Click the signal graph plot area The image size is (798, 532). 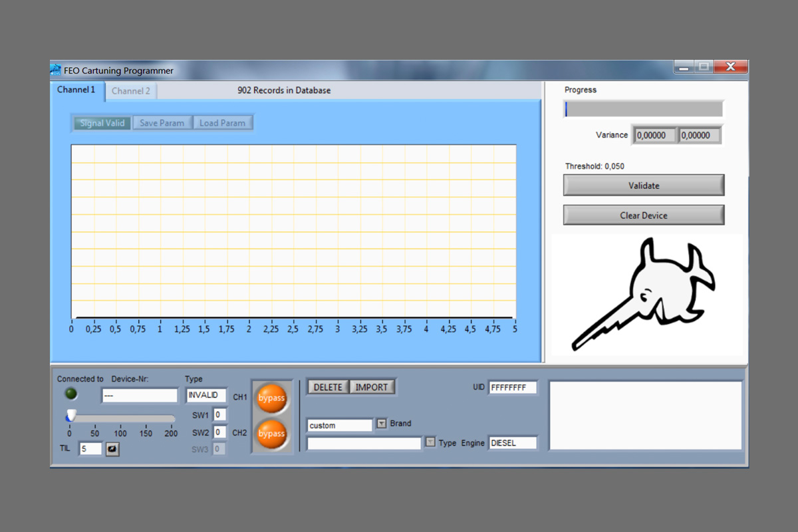293,232
